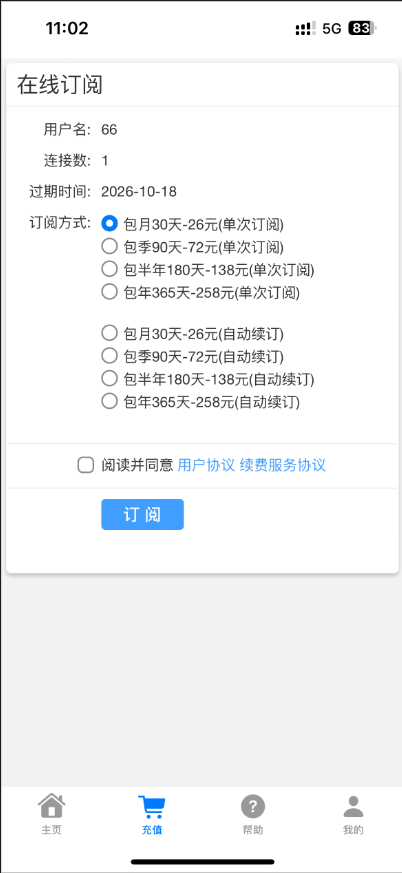
Task: Tap the blue 订阅 button
Action: pos(143,514)
